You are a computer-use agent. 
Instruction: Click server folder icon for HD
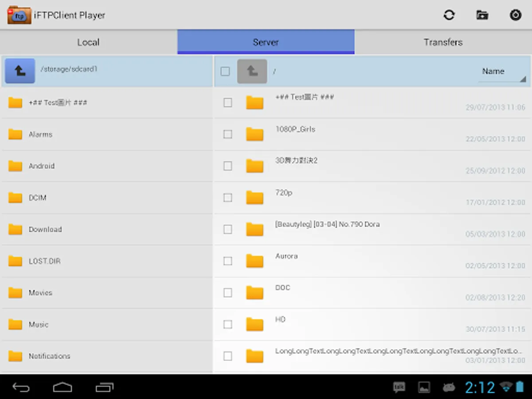[x=255, y=324]
